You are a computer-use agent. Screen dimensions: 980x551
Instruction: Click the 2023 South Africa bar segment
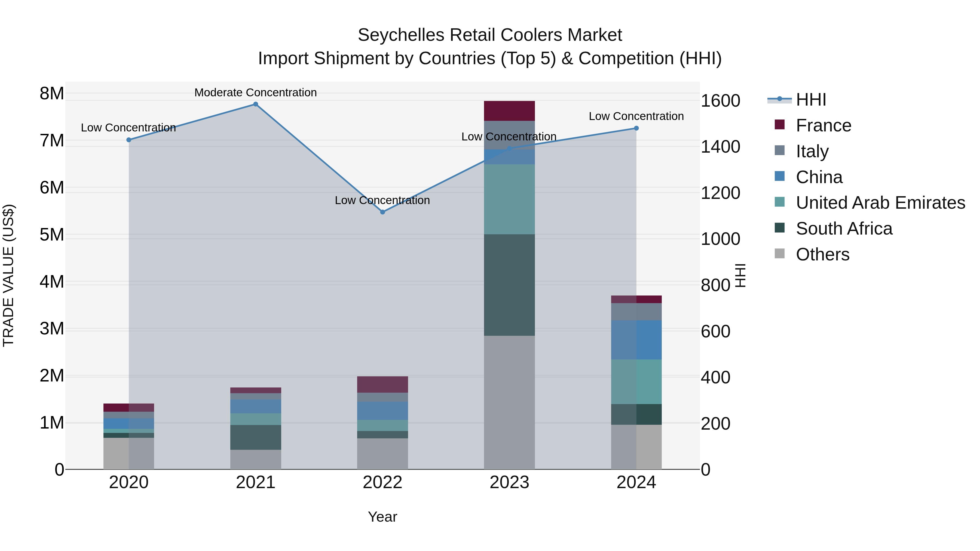(509, 285)
